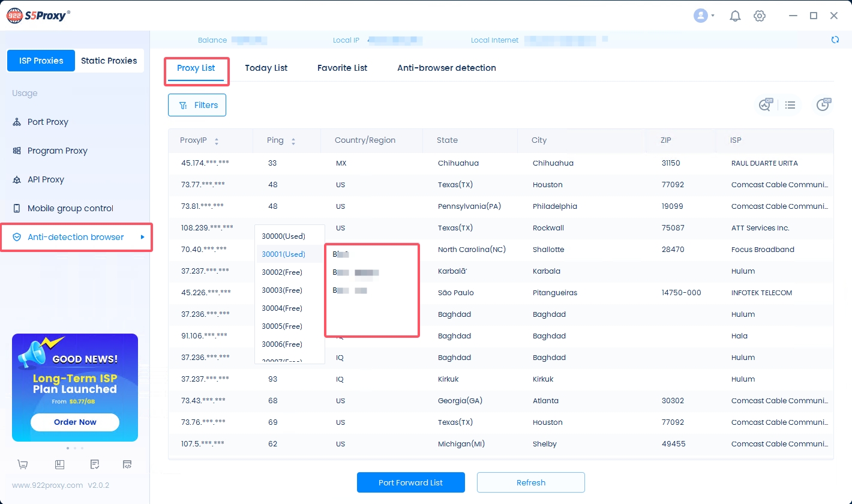The width and height of the screenshot is (852, 504).
Task: Click the Port Forward List button
Action: pyautogui.click(x=410, y=482)
